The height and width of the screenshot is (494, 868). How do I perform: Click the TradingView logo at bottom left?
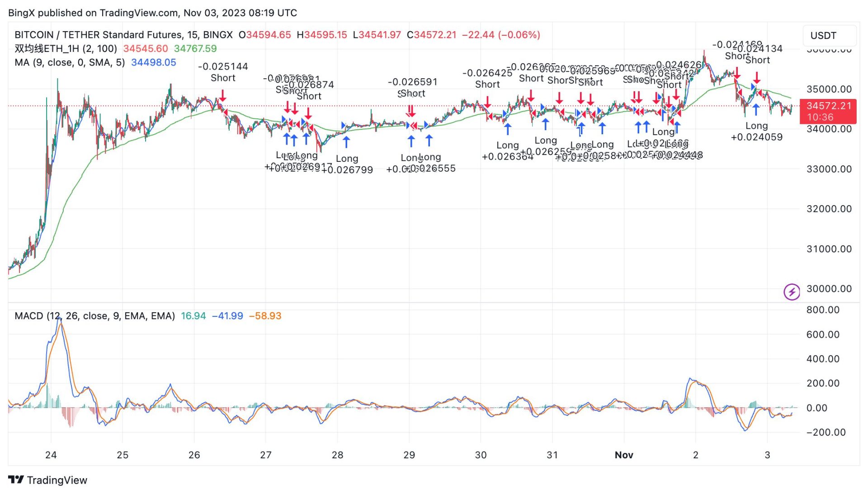click(x=16, y=480)
